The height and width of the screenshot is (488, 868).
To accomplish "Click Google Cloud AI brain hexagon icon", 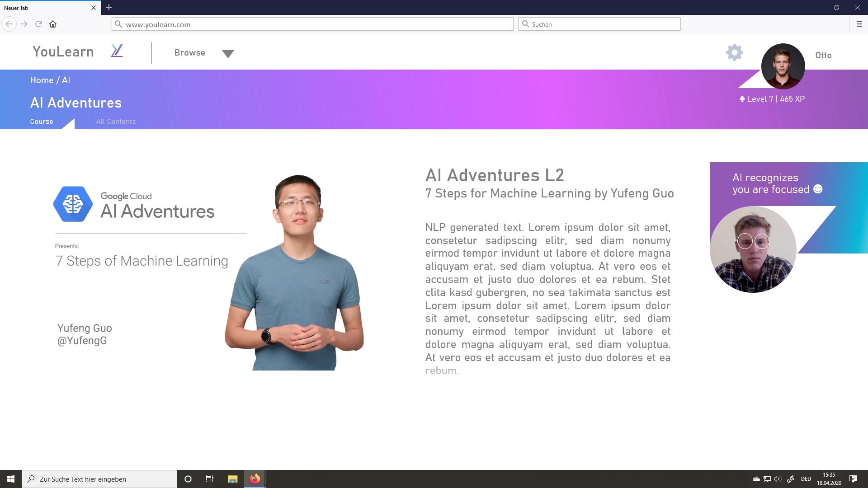I will 73,204.
